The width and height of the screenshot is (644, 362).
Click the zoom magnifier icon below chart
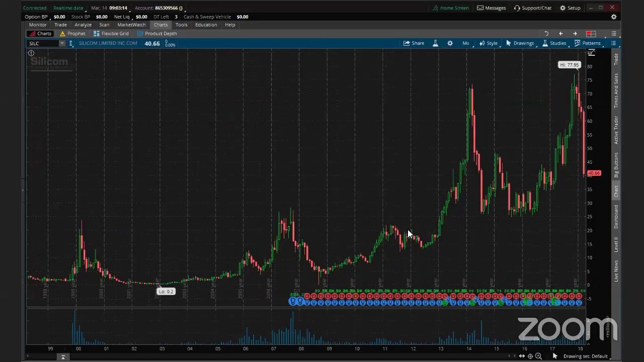pos(538,356)
